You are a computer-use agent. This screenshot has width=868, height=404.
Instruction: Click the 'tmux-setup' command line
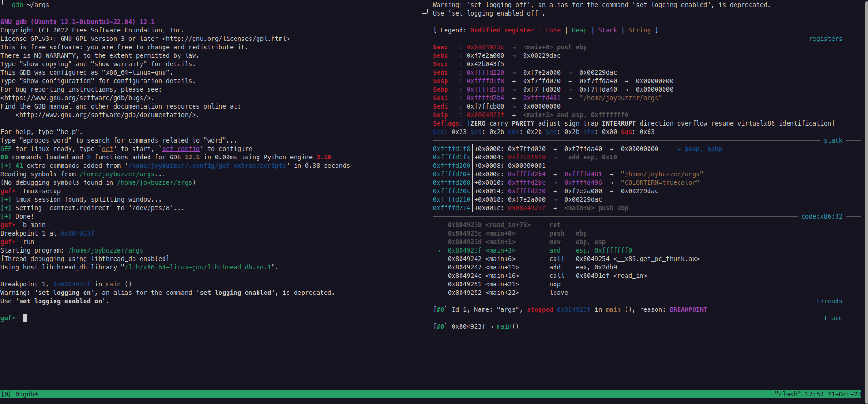(x=31, y=191)
